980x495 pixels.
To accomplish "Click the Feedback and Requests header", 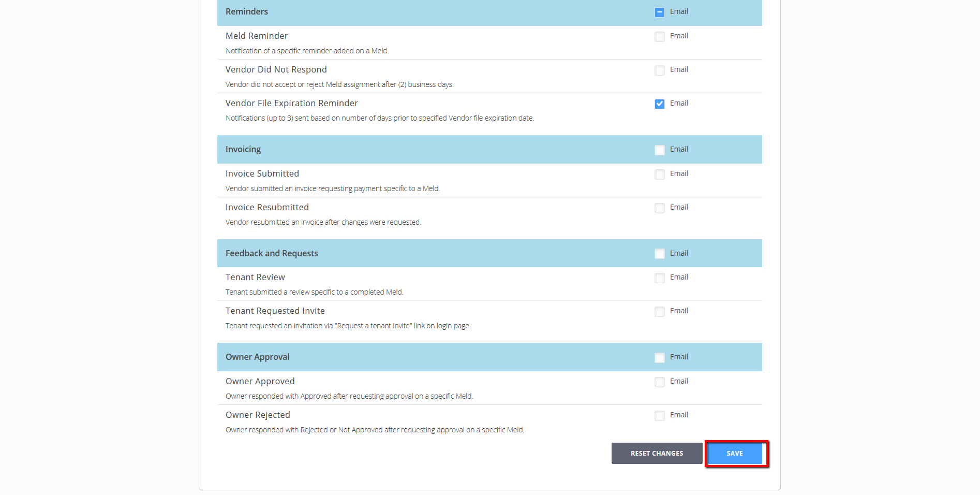I will click(x=272, y=254).
